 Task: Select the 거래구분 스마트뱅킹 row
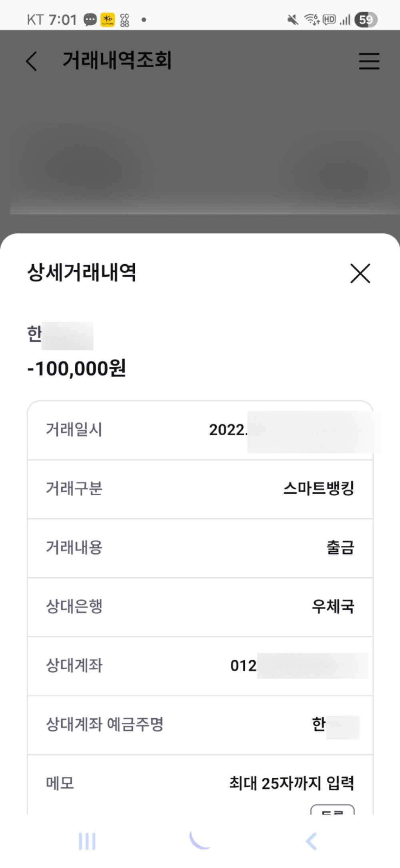(200, 489)
